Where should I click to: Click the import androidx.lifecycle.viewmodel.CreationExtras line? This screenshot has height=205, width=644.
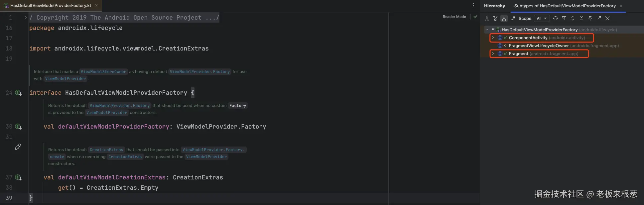[x=119, y=49]
